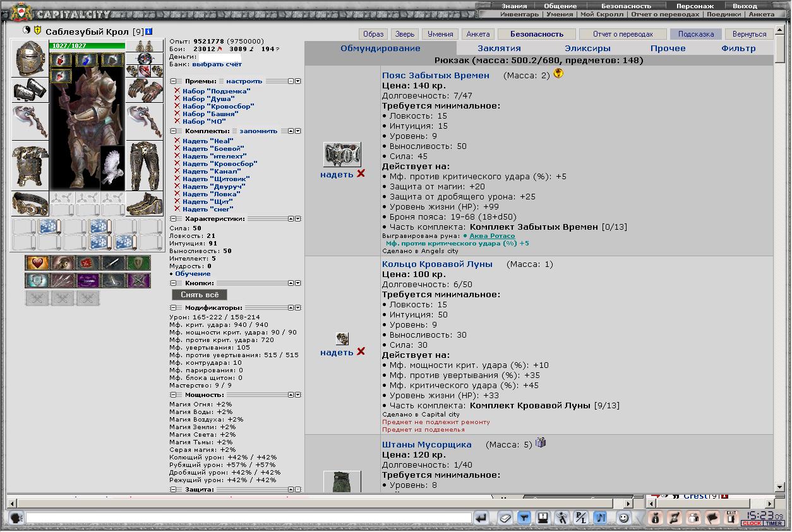Click the smiley emoticons icon
792x532 pixels.
[x=623, y=517]
